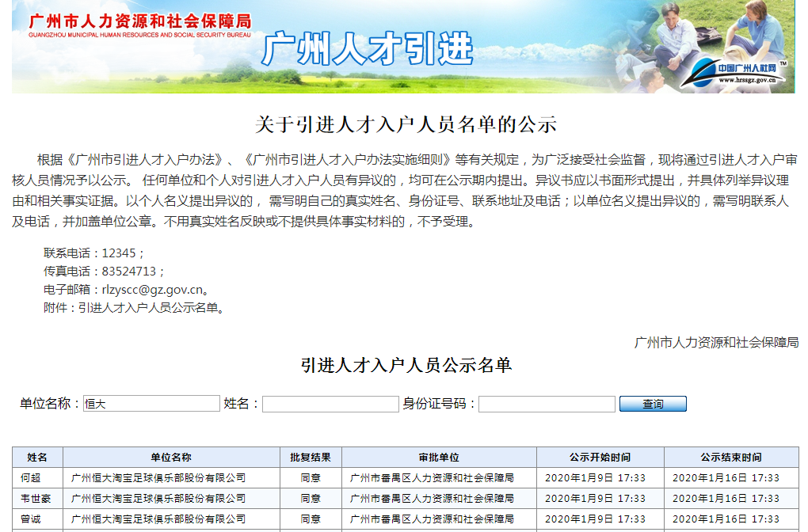Focus the 单位名称 input containing 恒大
The height and width of the screenshot is (532, 808).
point(151,404)
